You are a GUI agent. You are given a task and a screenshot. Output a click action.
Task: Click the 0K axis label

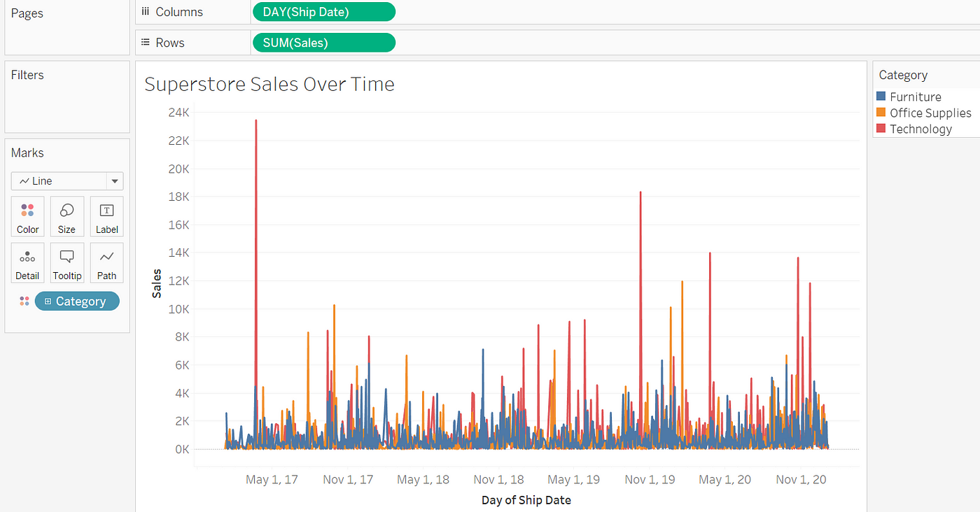tap(182, 449)
